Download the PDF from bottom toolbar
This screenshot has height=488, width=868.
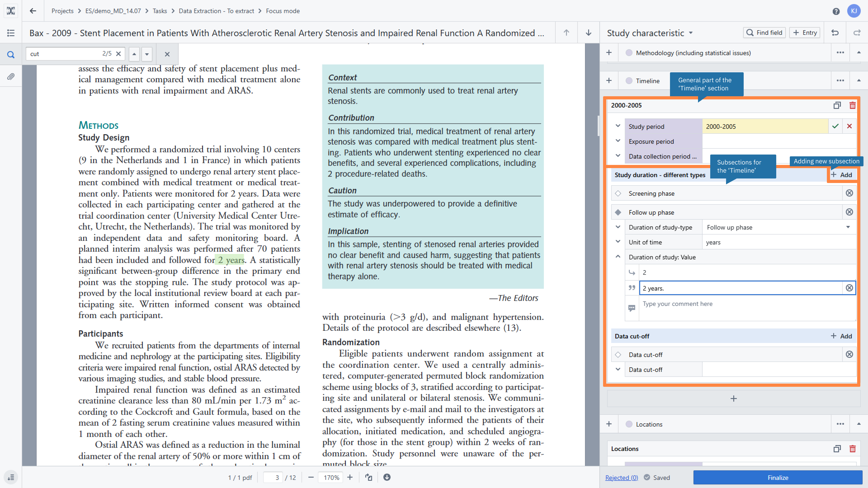pos(387,477)
